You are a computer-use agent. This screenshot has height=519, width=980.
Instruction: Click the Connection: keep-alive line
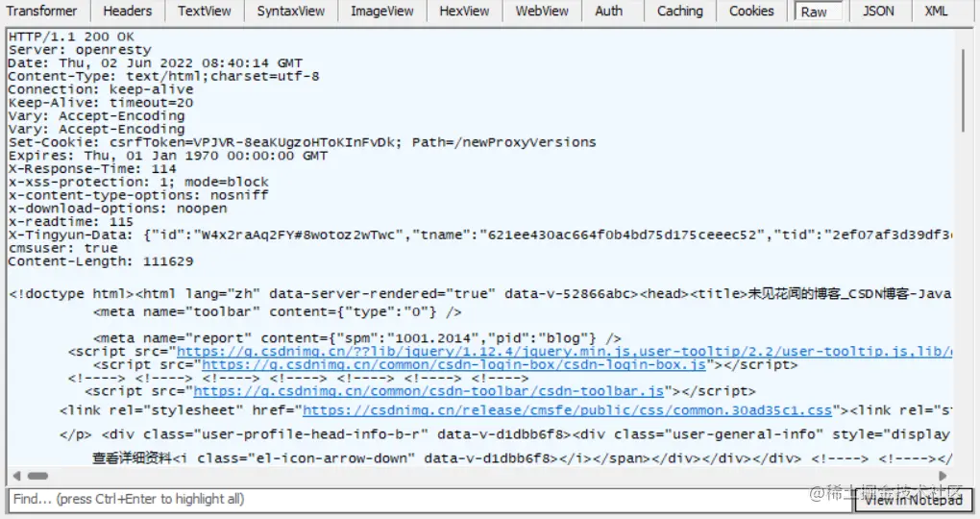pyautogui.click(x=101, y=88)
